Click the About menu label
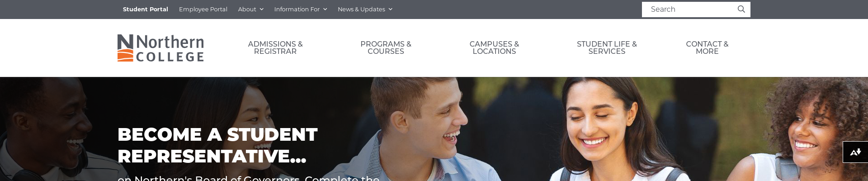Viewport: 868px width, 181px height. 247,9
